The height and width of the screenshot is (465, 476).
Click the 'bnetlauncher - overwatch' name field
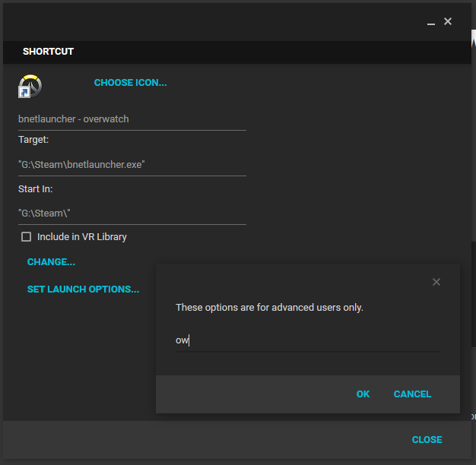tap(132, 119)
